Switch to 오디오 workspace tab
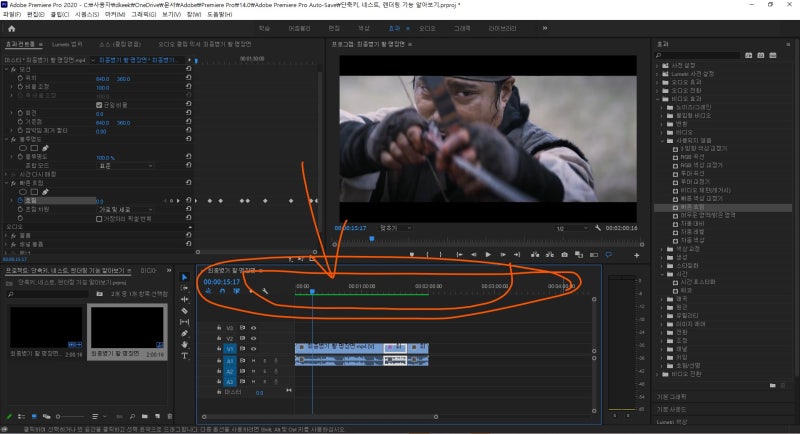Image resolution: width=800 pixels, height=434 pixels. point(427,29)
